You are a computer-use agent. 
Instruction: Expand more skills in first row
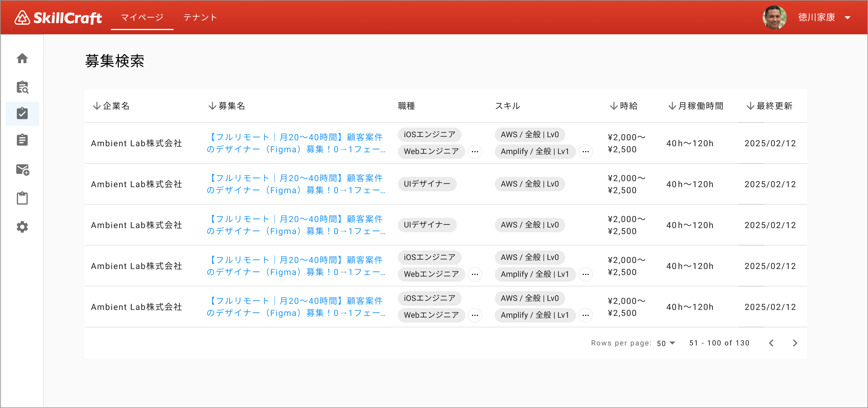point(586,152)
